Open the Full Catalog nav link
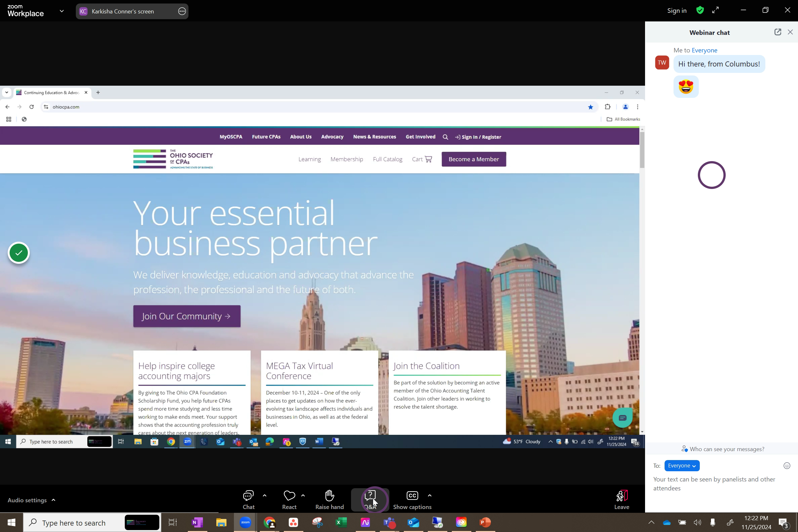The height and width of the screenshot is (532, 798). 387,159
